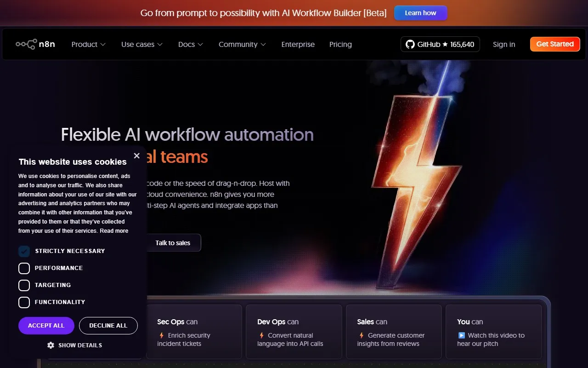Click the n8n logo icon

(26, 44)
